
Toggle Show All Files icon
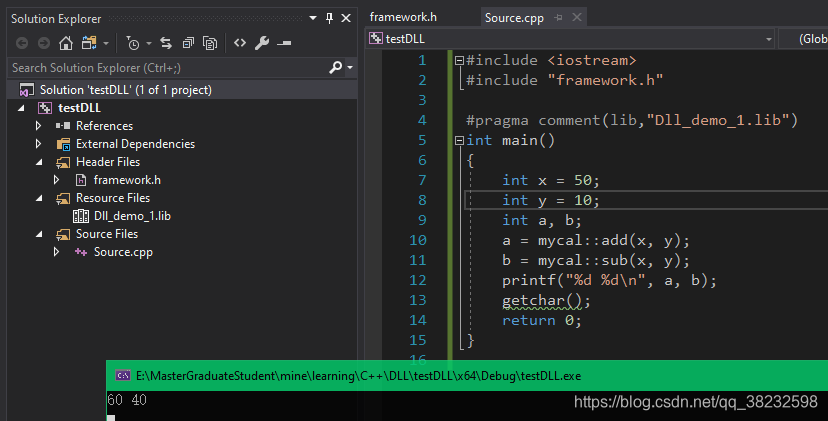[x=210, y=43]
